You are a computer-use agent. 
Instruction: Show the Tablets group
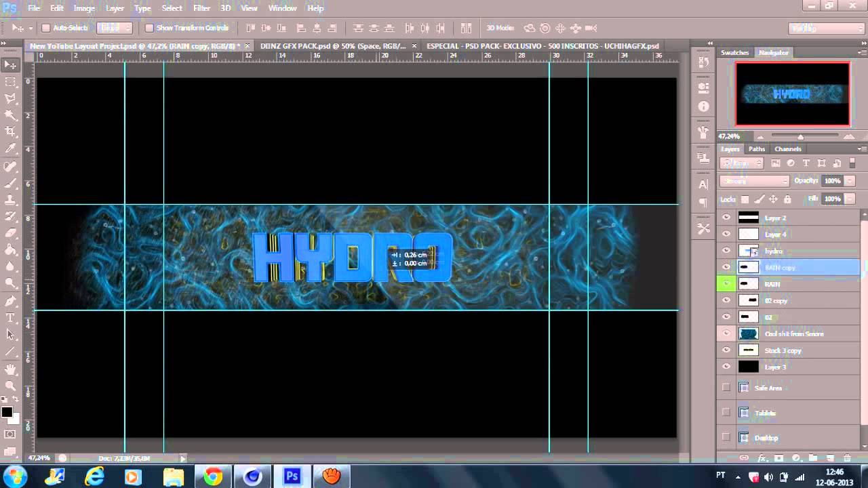coord(726,413)
